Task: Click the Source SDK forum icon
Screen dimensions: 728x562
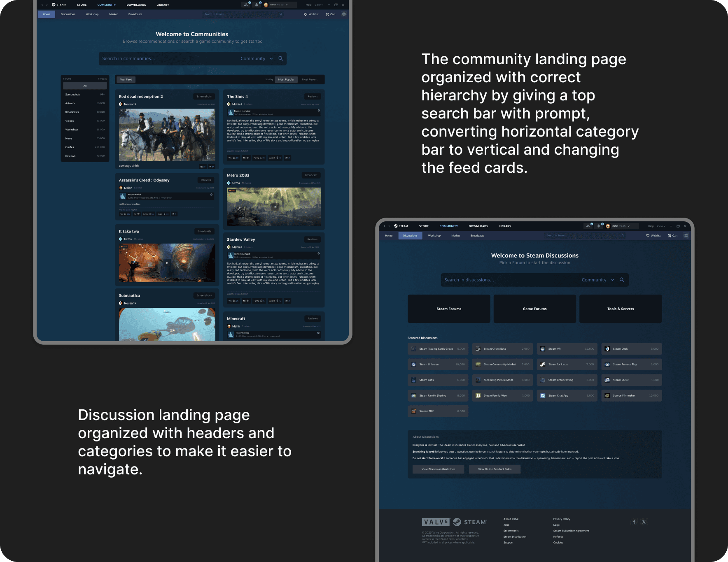Action: click(x=413, y=411)
